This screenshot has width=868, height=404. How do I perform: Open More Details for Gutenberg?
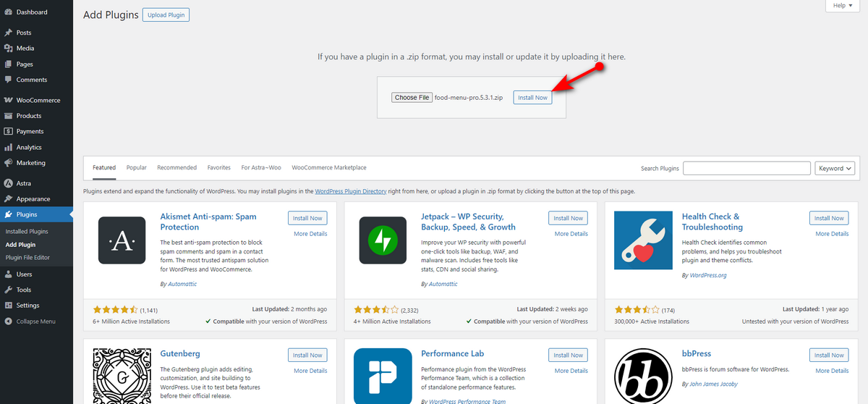pos(310,371)
